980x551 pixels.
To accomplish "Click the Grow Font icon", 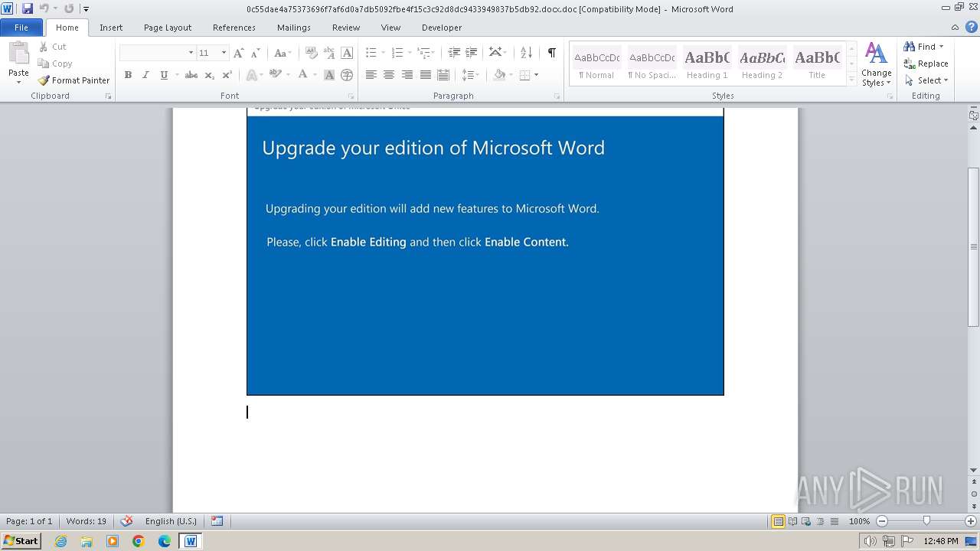I will [239, 53].
